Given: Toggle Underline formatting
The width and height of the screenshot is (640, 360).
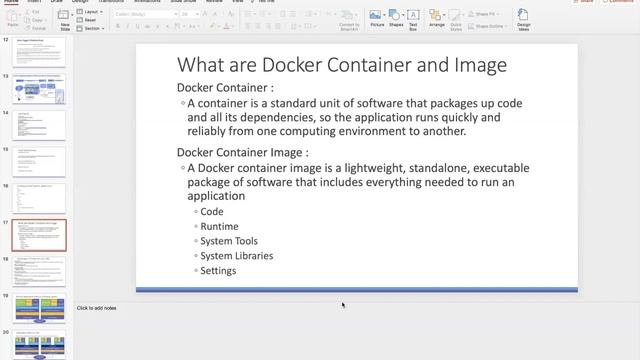Looking at the screenshot, I should point(138,27).
